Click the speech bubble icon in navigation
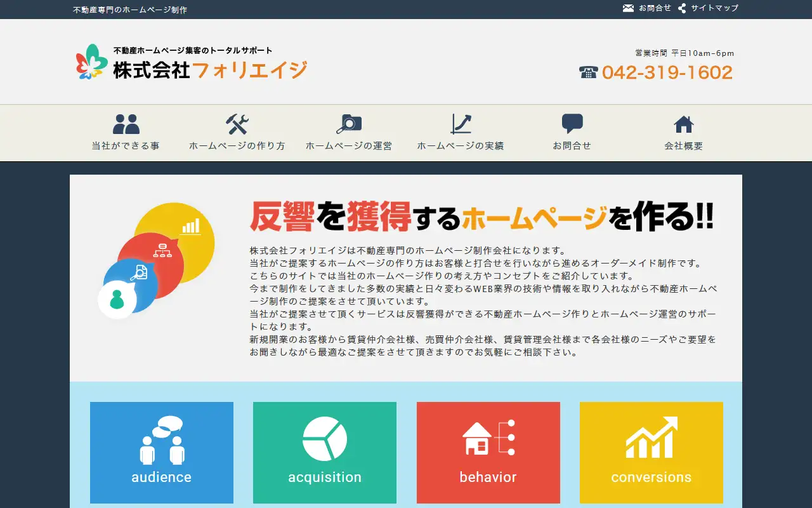Image resolution: width=812 pixels, height=508 pixels. [572, 124]
